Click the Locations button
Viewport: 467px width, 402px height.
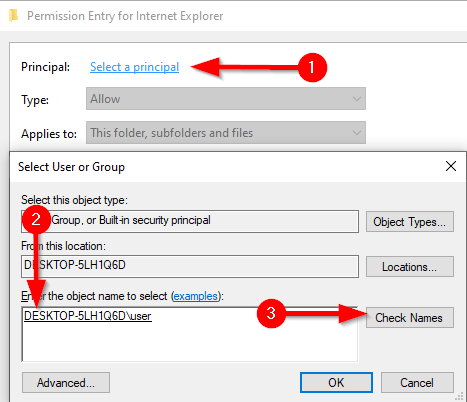[x=410, y=267]
